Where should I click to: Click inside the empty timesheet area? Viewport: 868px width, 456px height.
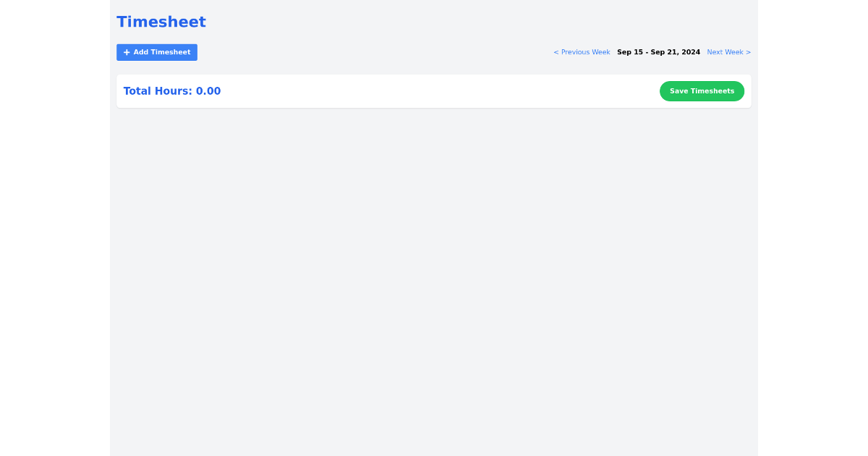(434, 275)
